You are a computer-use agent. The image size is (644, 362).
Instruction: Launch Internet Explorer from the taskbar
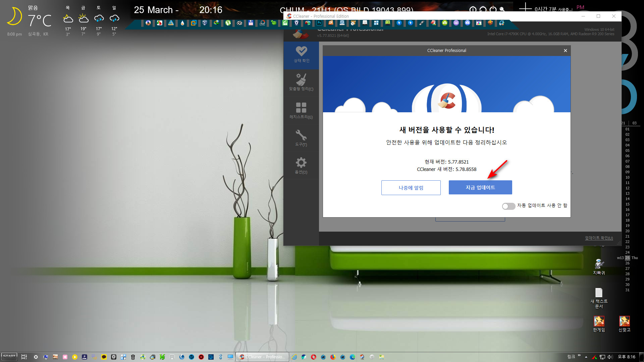294,357
